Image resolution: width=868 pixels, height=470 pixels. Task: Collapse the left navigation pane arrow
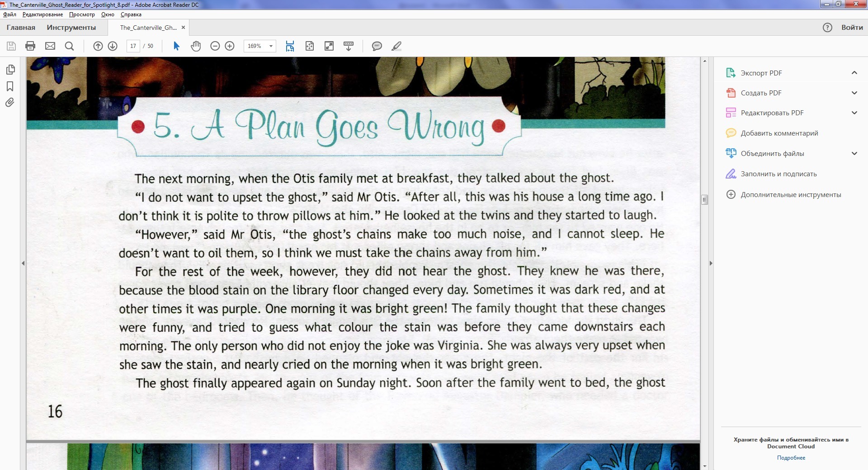23,263
